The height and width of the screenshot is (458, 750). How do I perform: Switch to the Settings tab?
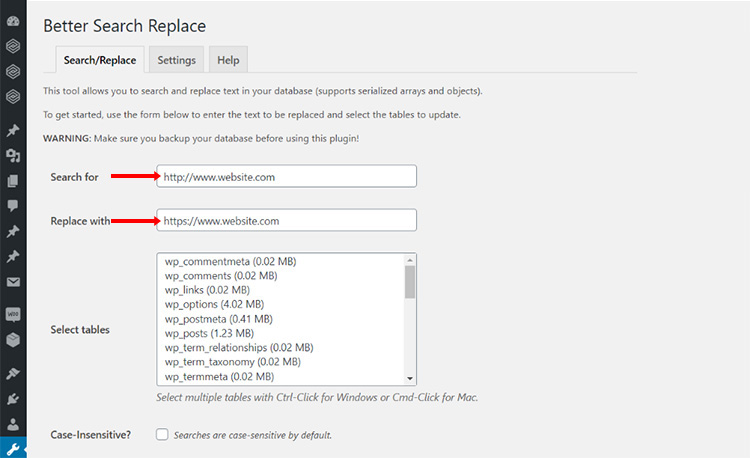[x=177, y=60]
